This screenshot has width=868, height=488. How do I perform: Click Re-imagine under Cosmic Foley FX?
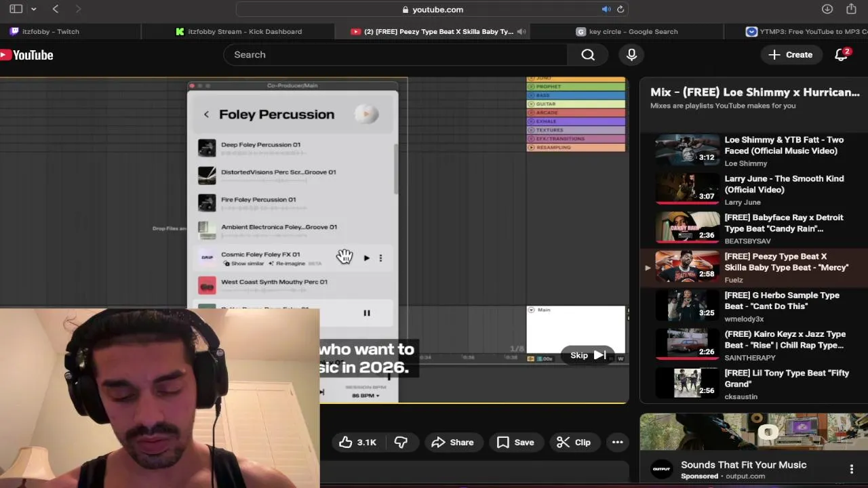tap(285, 264)
